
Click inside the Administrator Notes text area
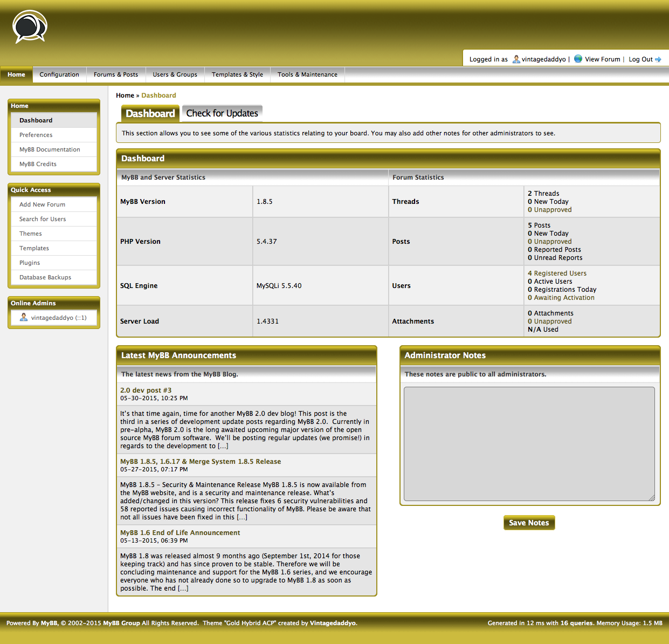pos(529,444)
